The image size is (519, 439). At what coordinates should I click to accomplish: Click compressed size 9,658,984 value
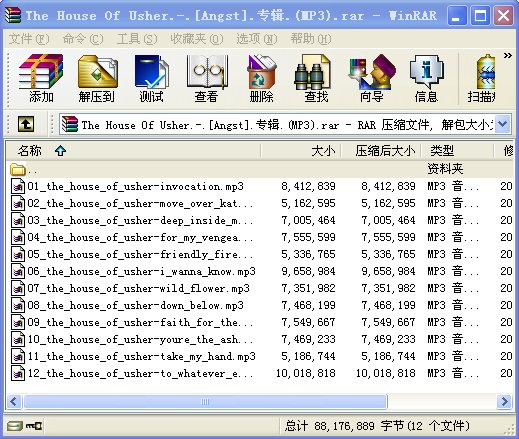click(388, 271)
